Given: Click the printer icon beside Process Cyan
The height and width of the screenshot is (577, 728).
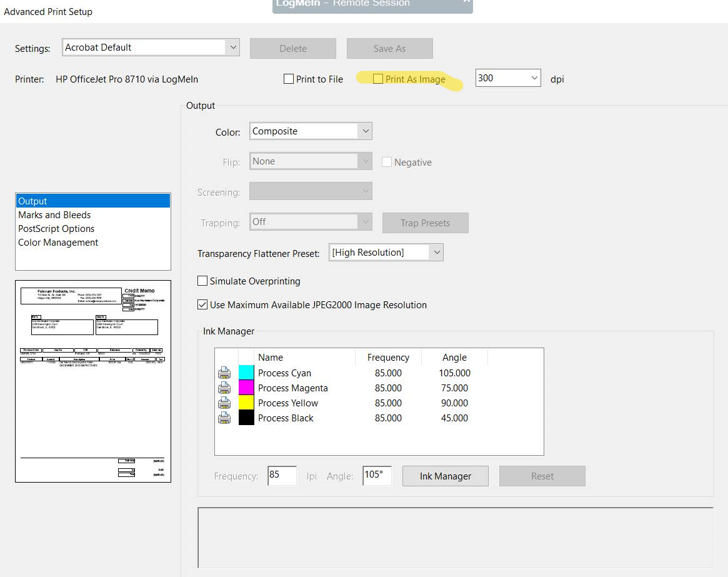Looking at the screenshot, I should pos(224,373).
